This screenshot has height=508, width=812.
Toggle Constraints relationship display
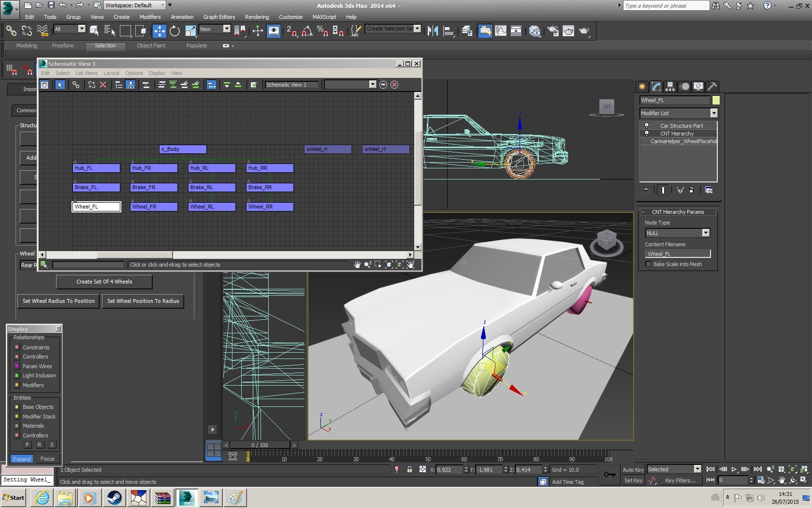17,347
